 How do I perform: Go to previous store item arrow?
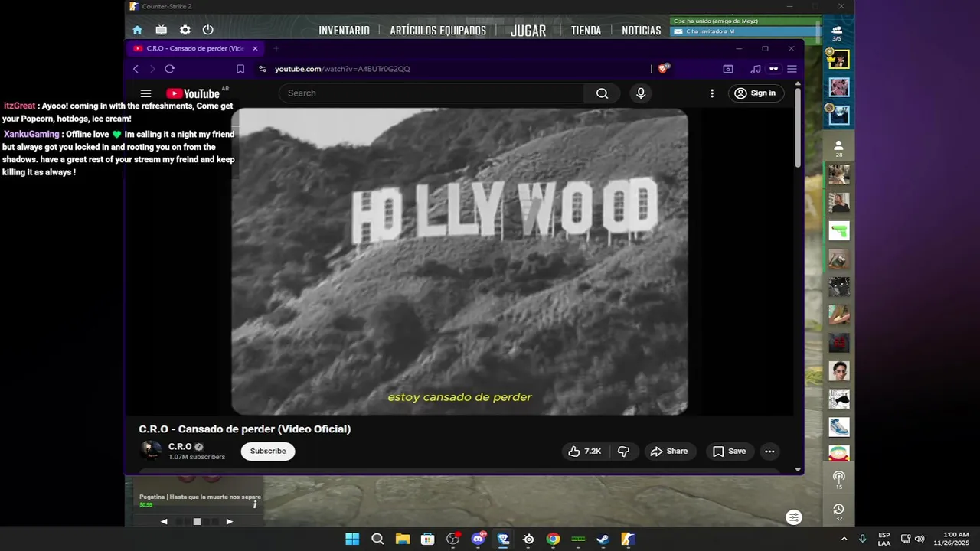point(164,521)
